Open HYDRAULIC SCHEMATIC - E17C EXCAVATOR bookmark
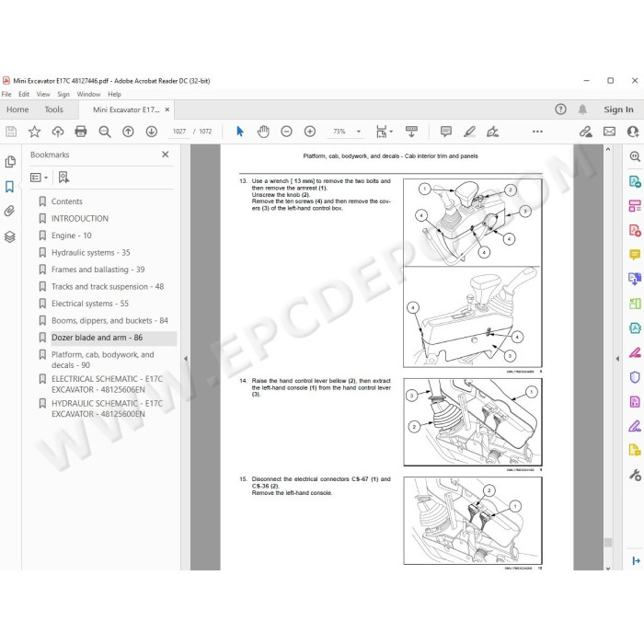Image resolution: width=644 pixels, height=644 pixels. pos(107,408)
